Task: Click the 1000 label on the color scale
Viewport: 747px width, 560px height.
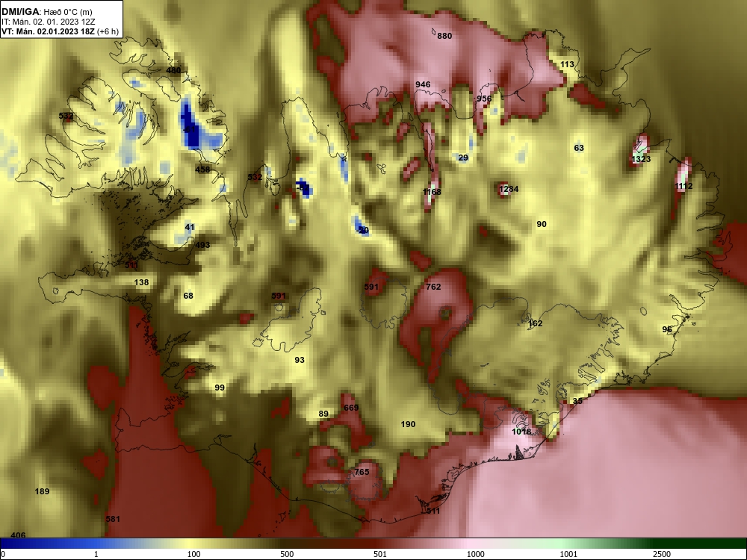Action: 475,554
